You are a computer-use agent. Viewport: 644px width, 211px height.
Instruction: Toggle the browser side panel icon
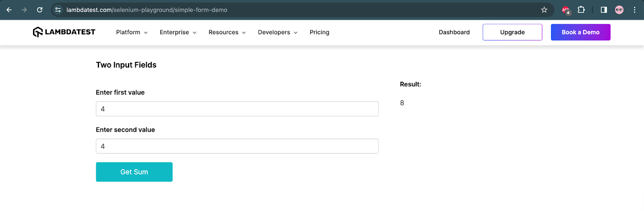(x=604, y=10)
